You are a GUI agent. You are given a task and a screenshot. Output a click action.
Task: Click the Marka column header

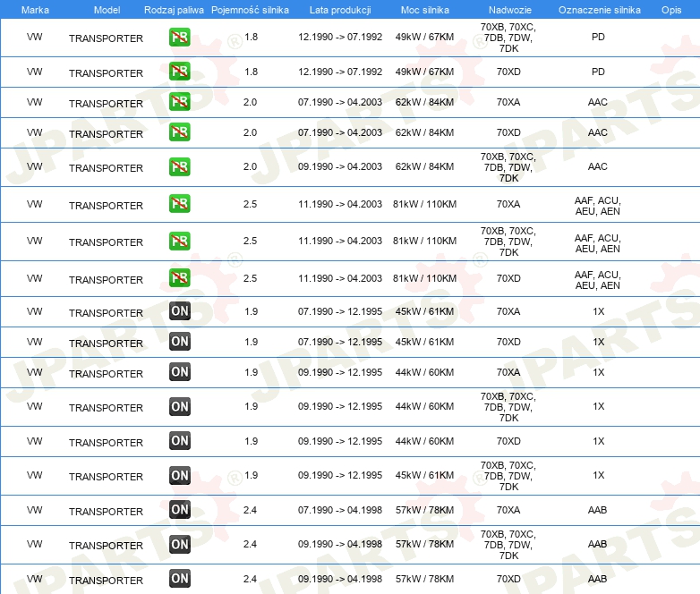(34, 9)
